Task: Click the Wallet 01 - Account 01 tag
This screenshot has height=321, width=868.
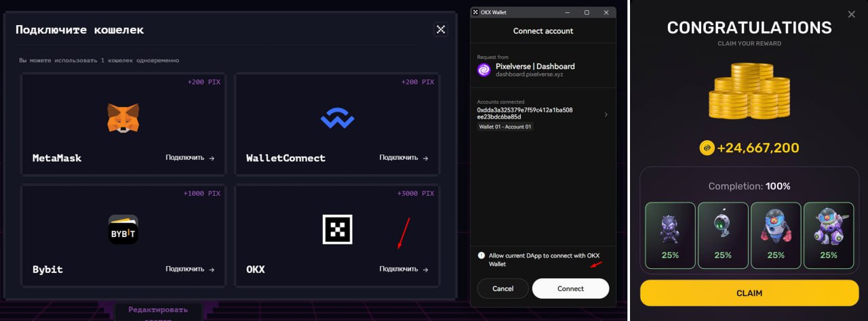Action: (x=505, y=127)
